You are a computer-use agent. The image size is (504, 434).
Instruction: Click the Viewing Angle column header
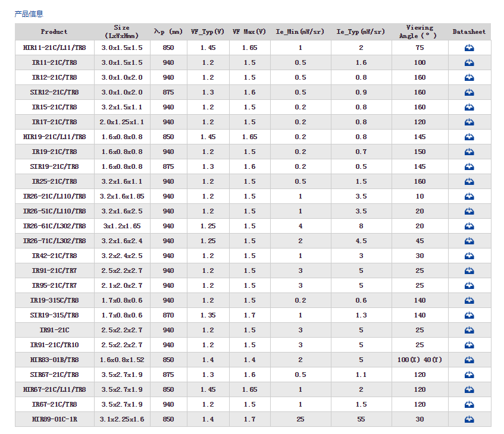coord(420,32)
